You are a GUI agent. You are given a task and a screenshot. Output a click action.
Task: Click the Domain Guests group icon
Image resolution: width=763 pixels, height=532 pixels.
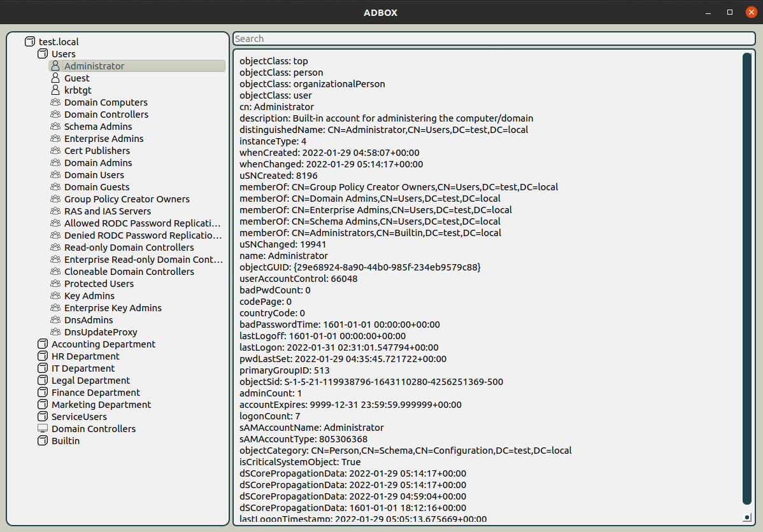[55, 186]
